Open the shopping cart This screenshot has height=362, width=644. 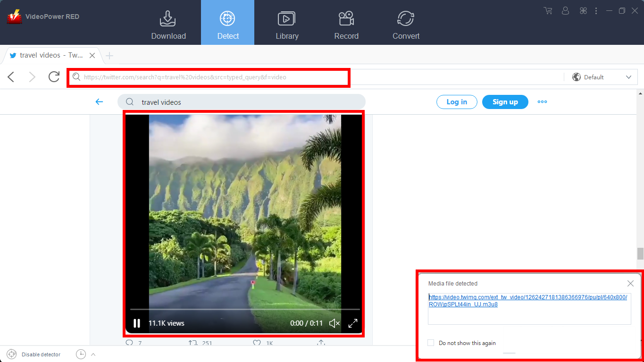point(547,10)
